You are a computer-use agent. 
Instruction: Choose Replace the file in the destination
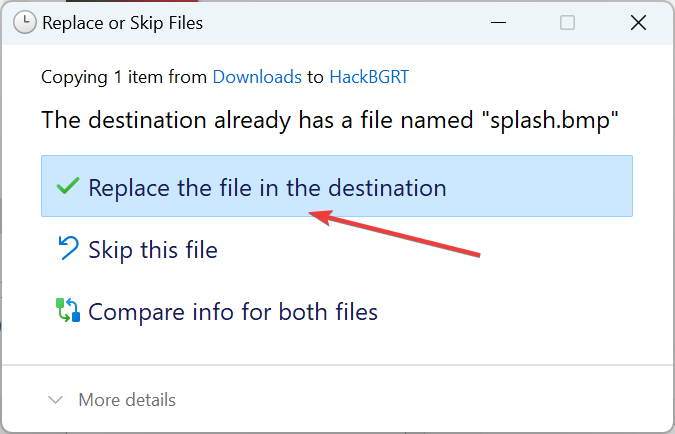(267, 187)
